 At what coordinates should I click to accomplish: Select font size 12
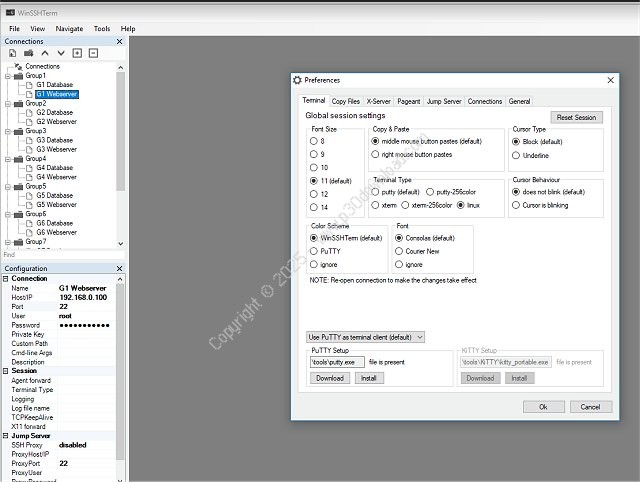(313, 194)
